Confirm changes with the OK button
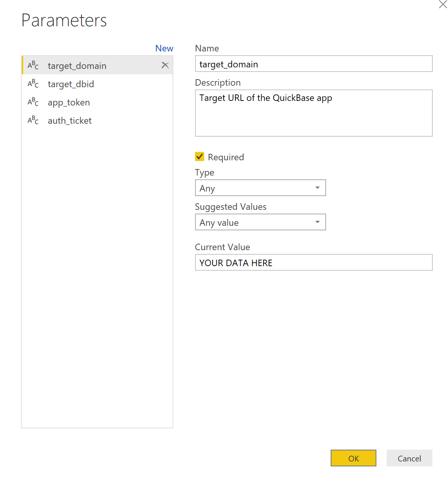 coord(354,458)
